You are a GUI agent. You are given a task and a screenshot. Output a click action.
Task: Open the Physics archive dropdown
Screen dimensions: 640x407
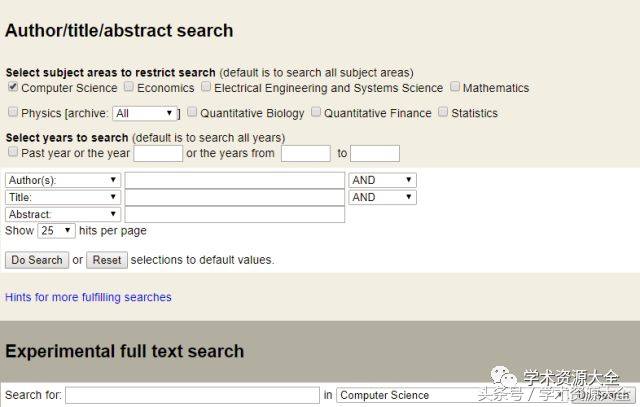pyautogui.click(x=145, y=113)
